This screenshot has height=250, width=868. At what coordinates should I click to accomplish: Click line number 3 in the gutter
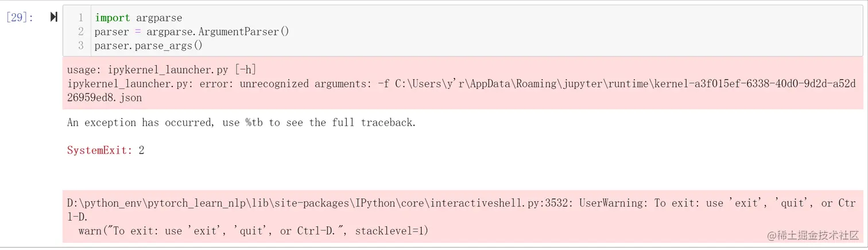81,45
